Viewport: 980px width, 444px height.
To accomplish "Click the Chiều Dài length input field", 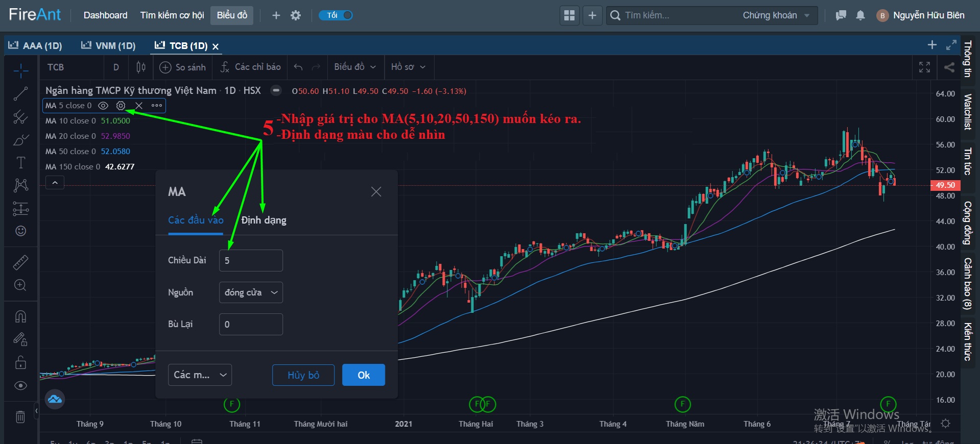I will coord(251,261).
